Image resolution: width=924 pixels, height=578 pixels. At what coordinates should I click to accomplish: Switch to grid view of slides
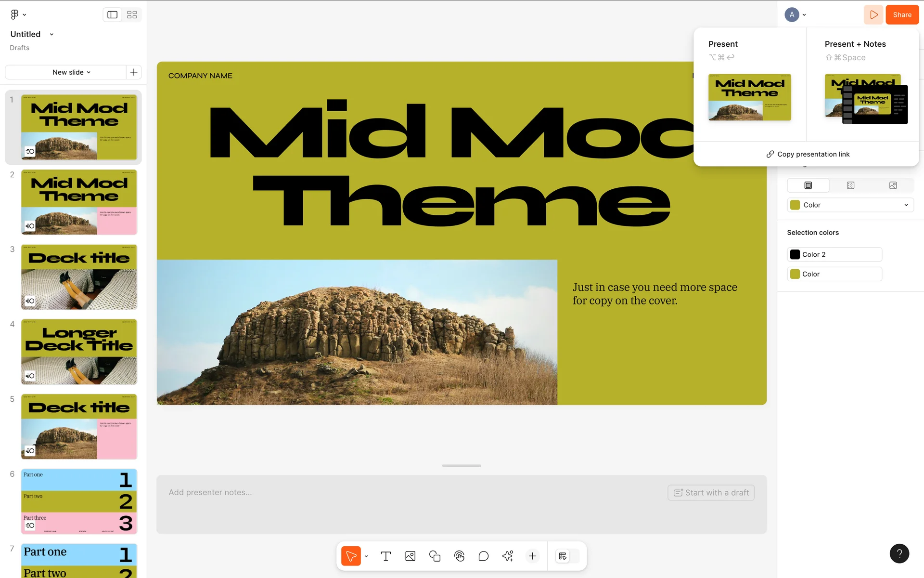point(132,15)
